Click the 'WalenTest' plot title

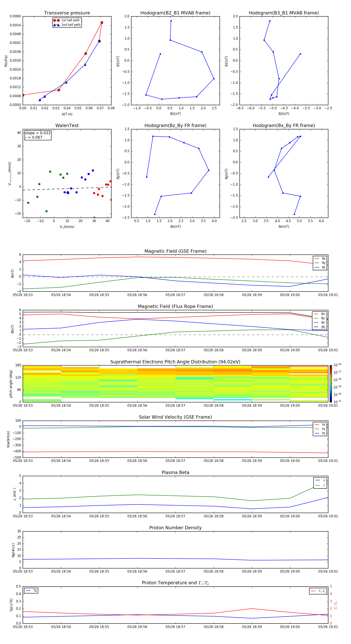pos(67,125)
